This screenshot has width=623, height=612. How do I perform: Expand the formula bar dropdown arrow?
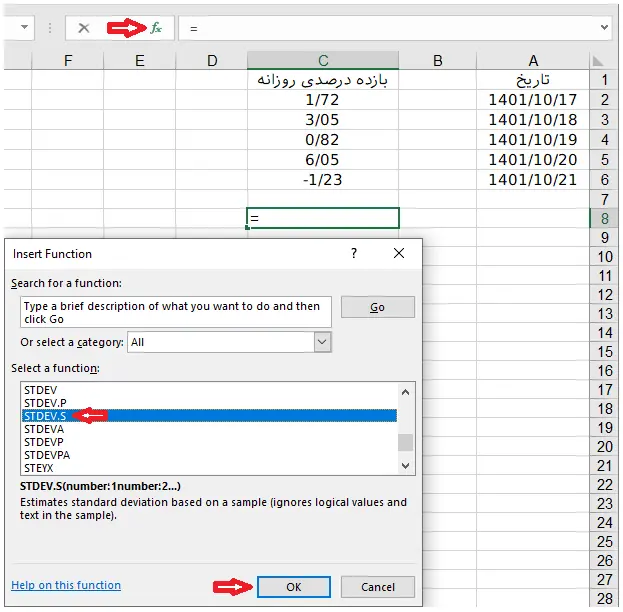pyautogui.click(x=604, y=28)
